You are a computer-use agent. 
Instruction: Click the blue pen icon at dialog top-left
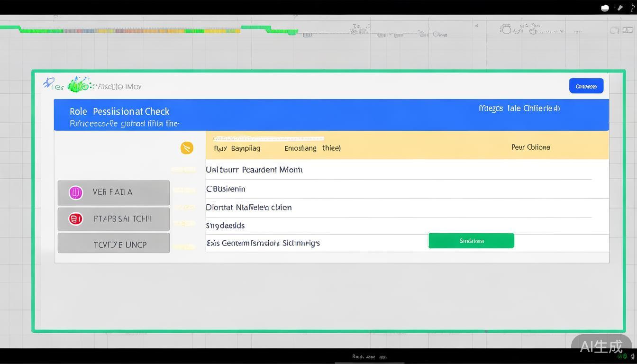48,83
